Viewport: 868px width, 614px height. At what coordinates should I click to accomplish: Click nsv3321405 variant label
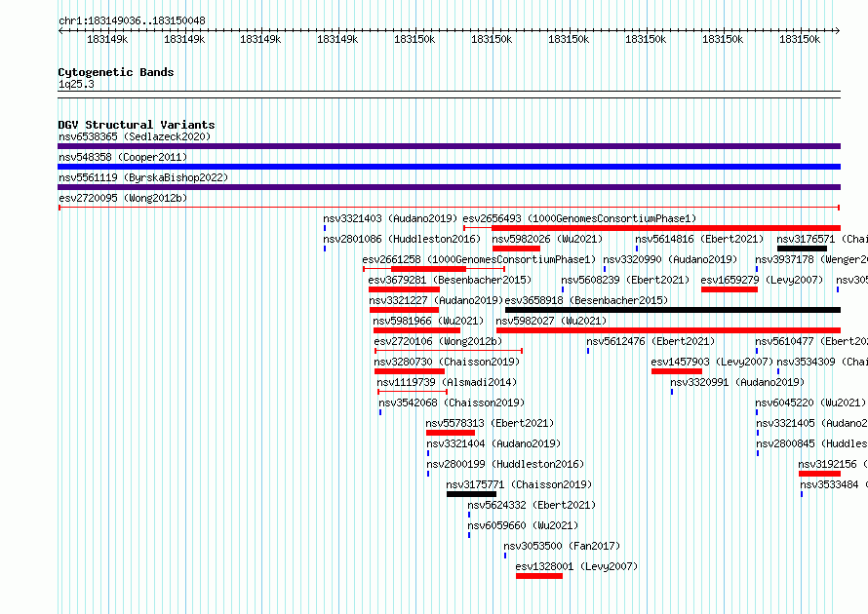click(x=812, y=423)
